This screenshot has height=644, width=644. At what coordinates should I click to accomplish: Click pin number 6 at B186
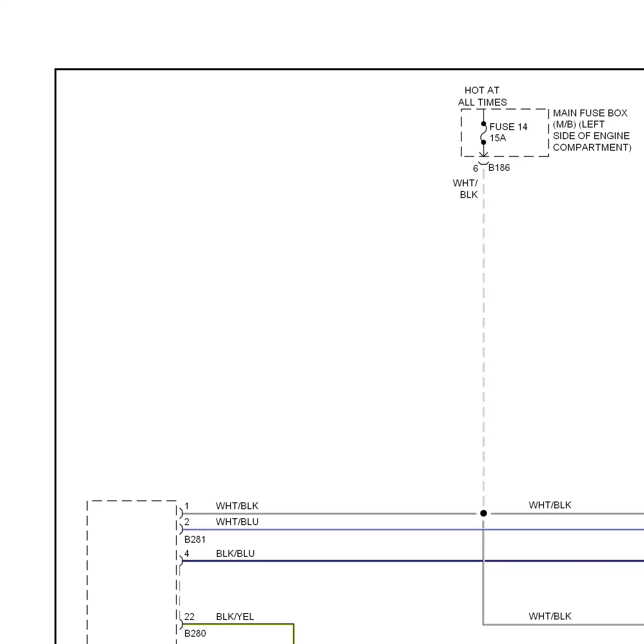point(476,169)
